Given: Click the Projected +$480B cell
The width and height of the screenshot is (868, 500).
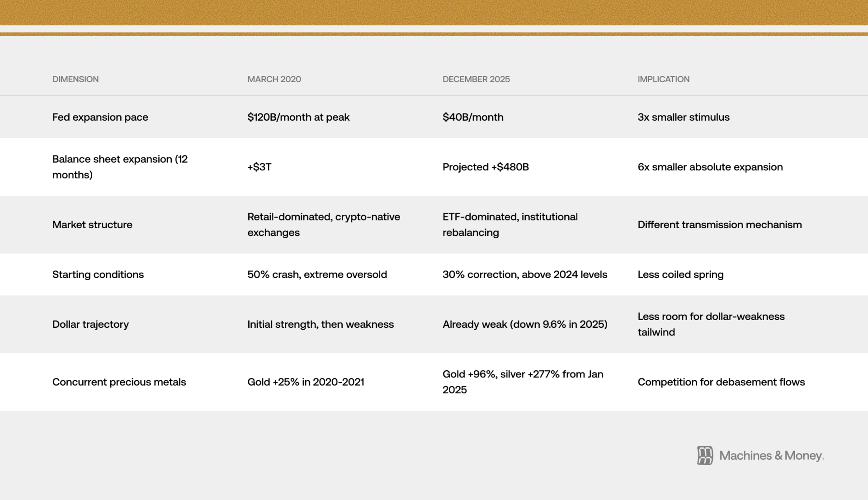Looking at the screenshot, I should (x=485, y=167).
